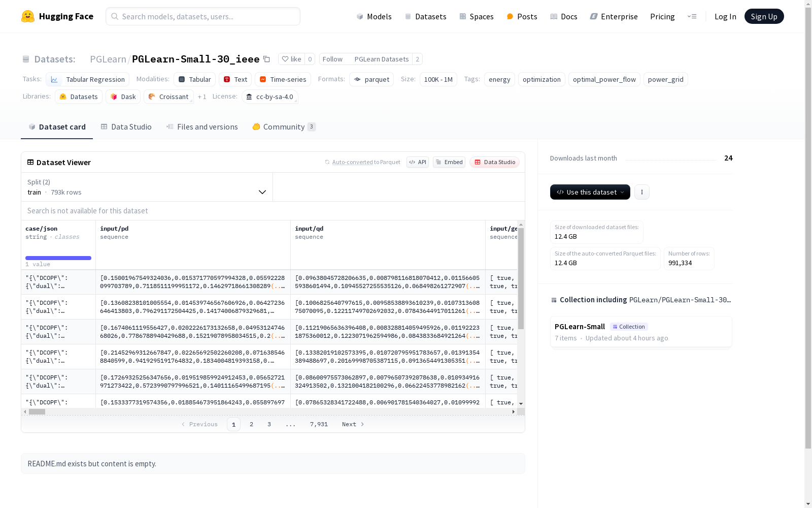Viewport: 812px width, 508px height.
Task: Expand the Split train dropdown
Action: 147,187
